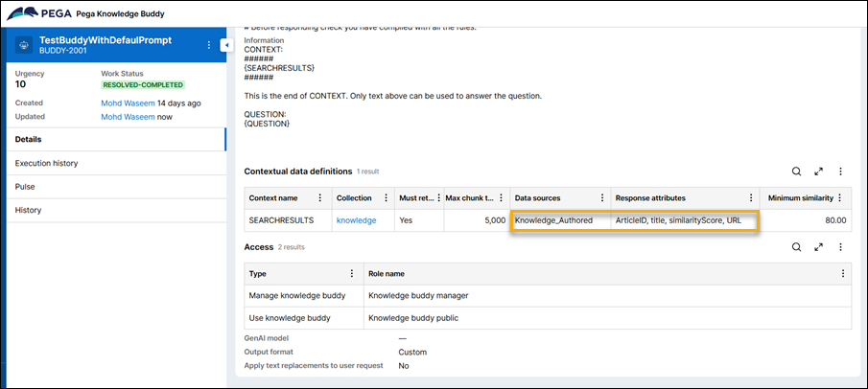Viewport: 868px width, 389px height.
Task: Click the buddy case icon beside TestBuddyWithDefaulPrompt
Action: click(x=24, y=45)
